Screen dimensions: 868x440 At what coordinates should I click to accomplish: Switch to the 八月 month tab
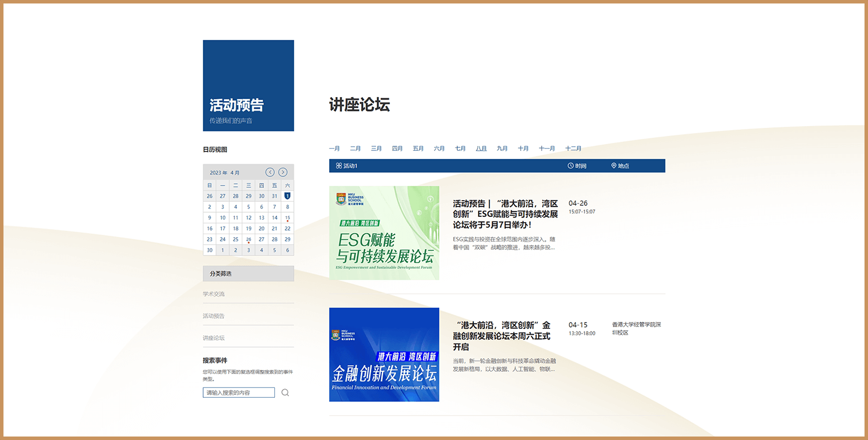481,149
